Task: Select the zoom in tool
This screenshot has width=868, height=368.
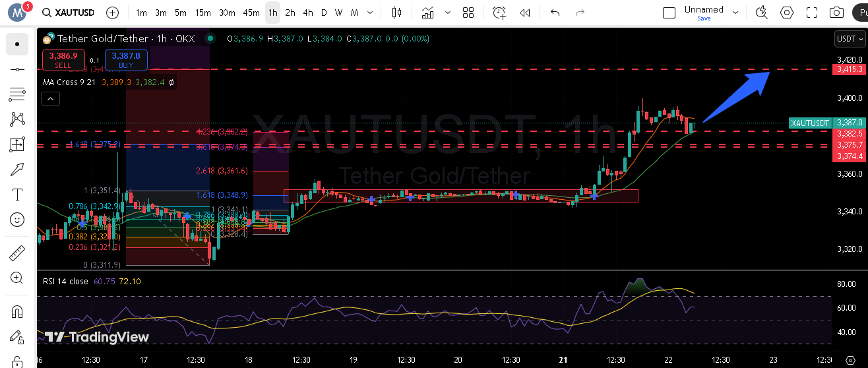Action: pyautogui.click(x=17, y=278)
